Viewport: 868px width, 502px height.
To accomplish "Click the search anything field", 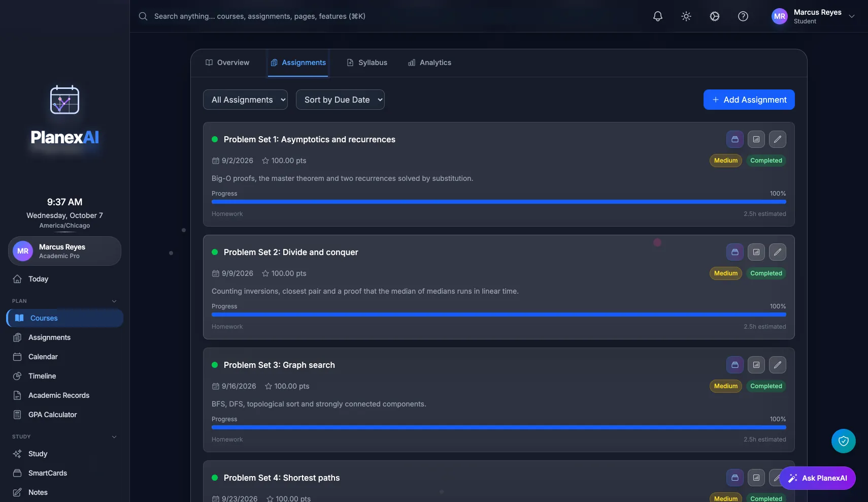I will pyautogui.click(x=259, y=16).
